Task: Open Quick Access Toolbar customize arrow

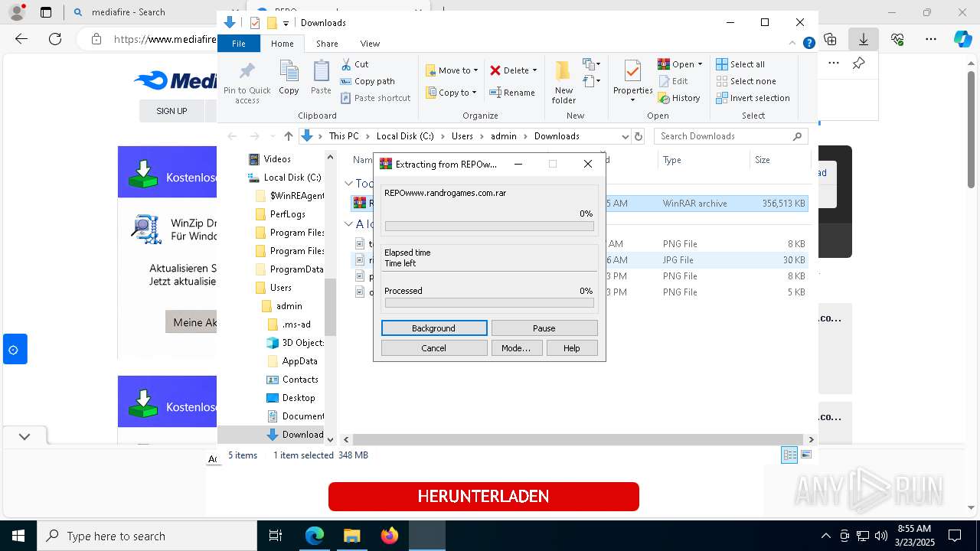Action: click(x=286, y=23)
